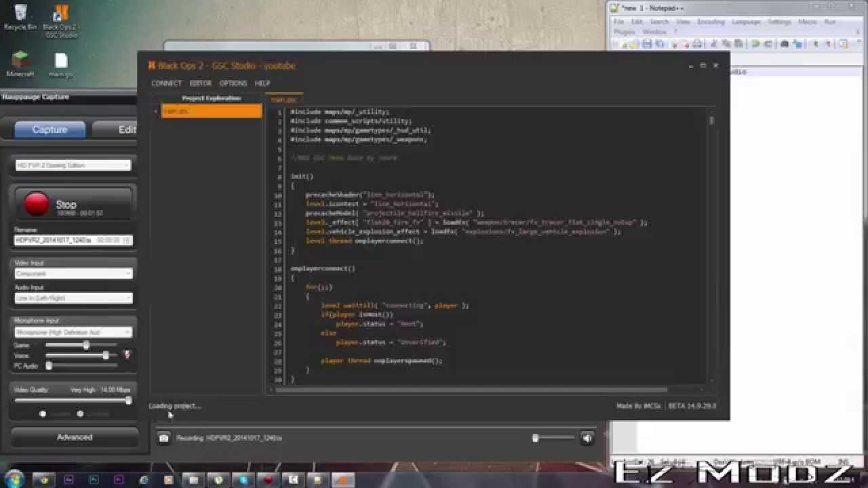Adjust the Game volume slider
The height and width of the screenshot is (488, 868).
coord(86,346)
